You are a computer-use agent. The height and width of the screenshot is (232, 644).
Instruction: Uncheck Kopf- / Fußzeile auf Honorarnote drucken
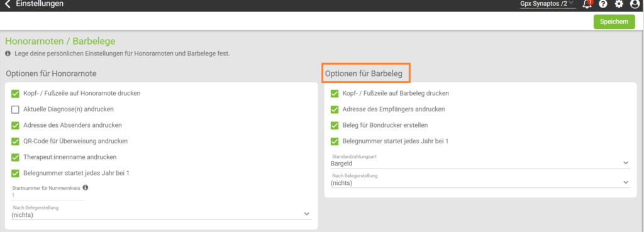click(15, 94)
